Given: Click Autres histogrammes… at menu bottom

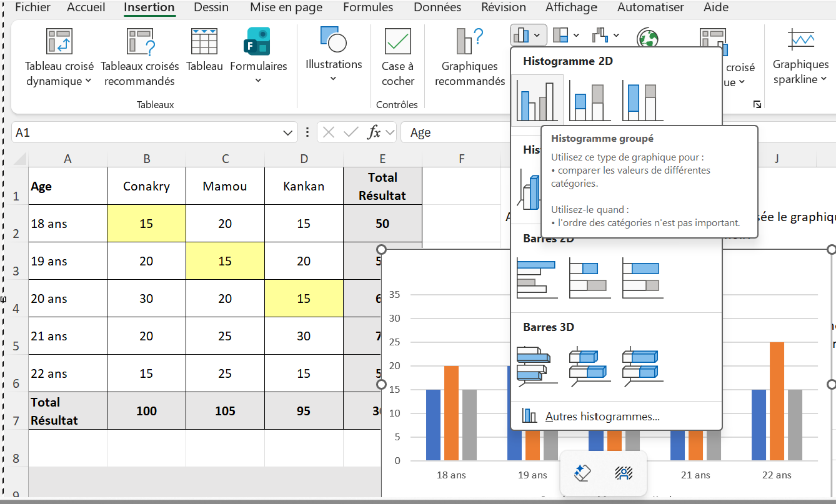Looking at the screenshot, I should [x=602, y=417].
